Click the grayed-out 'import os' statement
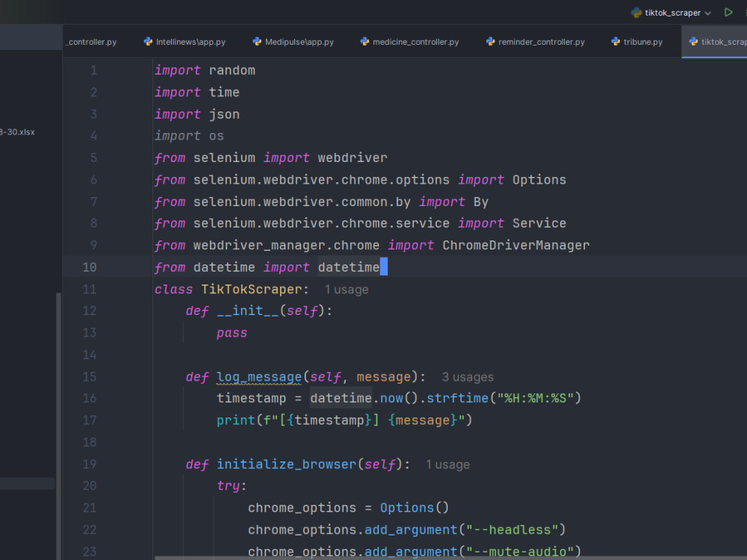Screen dimensions: 747x560 [189, 136]
